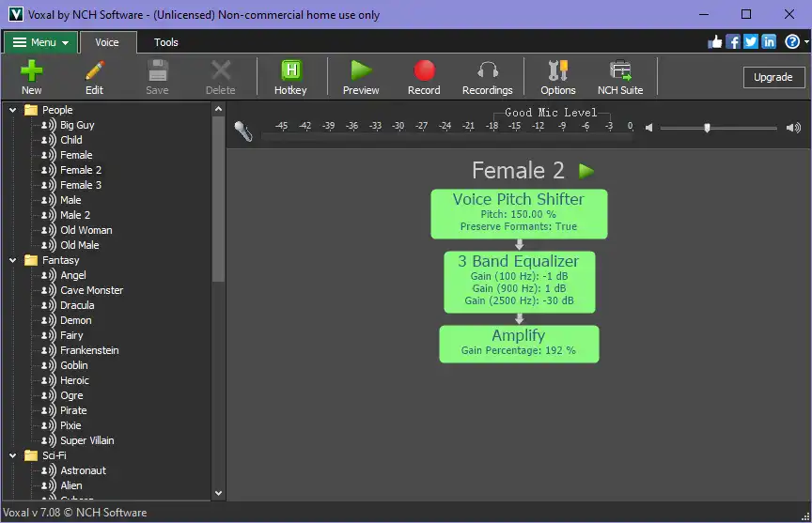Select the Cave Monster voice

(x=92, y=290)
